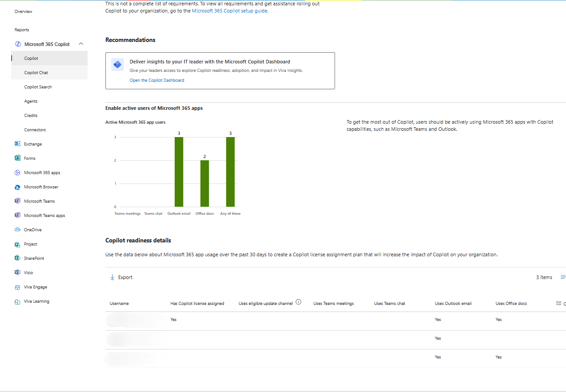The image size is (566, 392).
Task: Click the Recommendations heading
Action: click(130, 40)
